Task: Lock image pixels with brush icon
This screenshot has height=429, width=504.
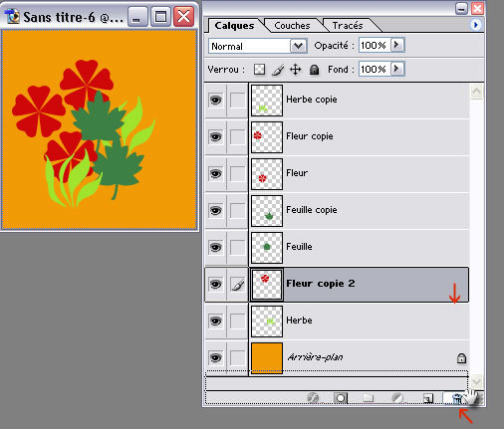Action: [x=278, y=70]
